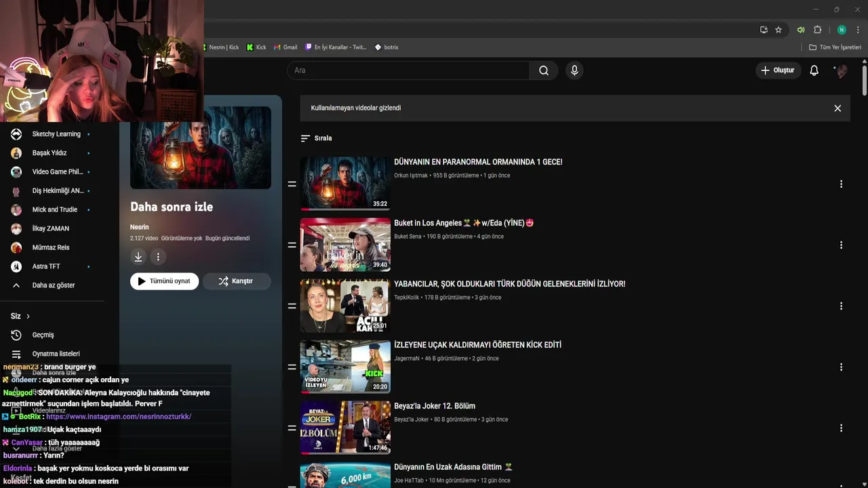
Task: Open playlist more options under Nesrin
Action: pyautogui.click(x=158, y=257)
